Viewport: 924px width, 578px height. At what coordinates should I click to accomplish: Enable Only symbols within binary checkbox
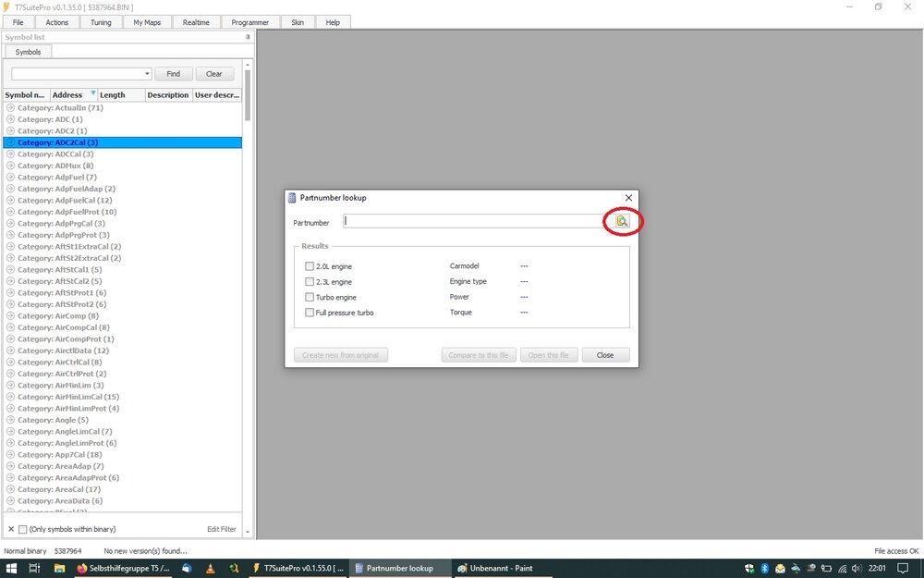coord(23,529)
